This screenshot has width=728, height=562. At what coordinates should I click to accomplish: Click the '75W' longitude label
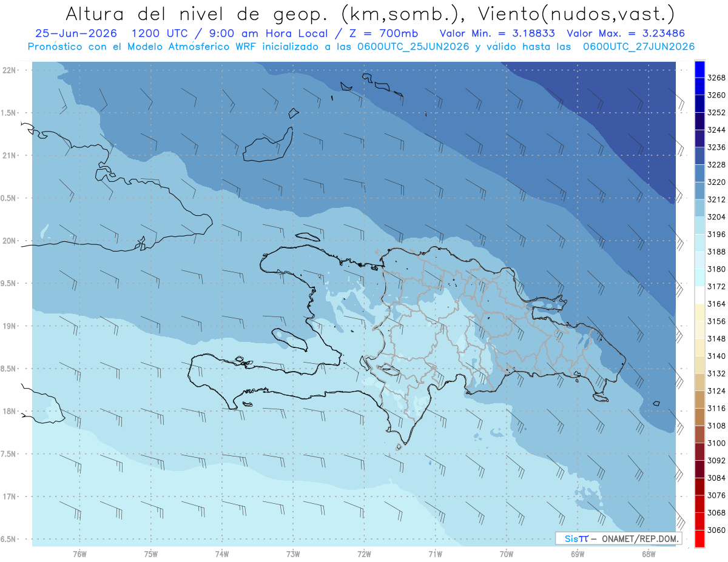point(151,553)
